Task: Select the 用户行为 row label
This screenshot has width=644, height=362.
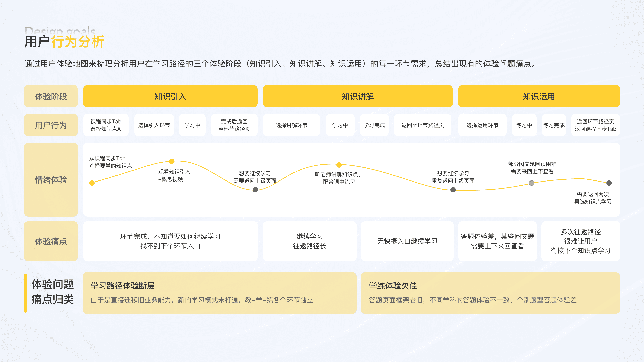Action: click(x=51, y=125)
